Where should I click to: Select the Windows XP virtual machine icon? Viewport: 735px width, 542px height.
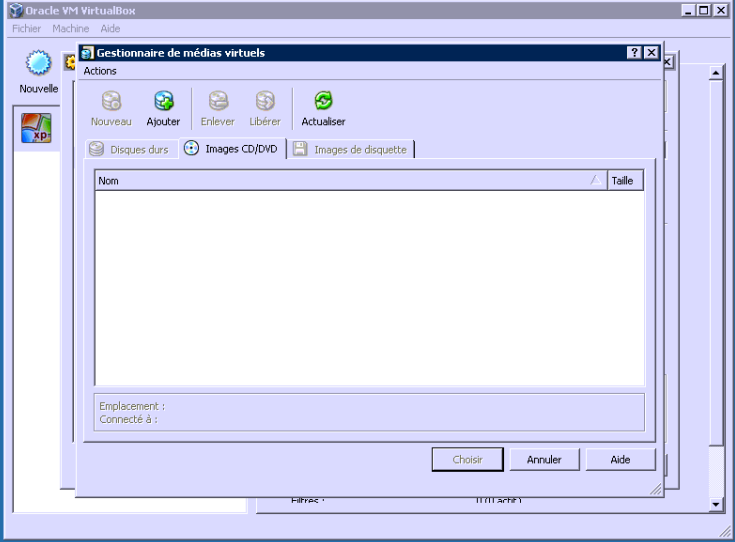37,128
